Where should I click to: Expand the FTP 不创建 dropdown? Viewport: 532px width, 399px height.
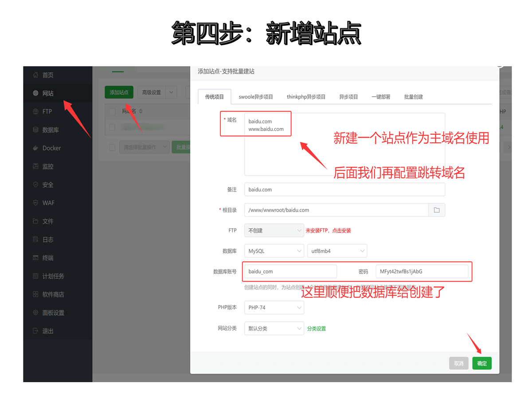click(274, 231)
